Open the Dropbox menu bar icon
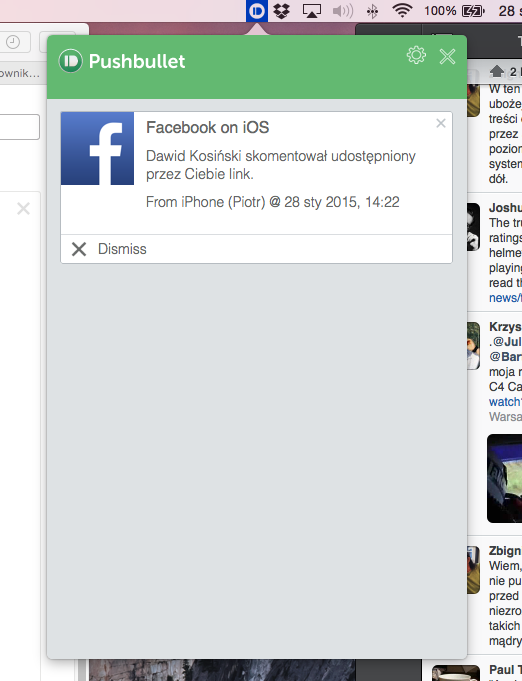This screenshot has width=522, height=681. 281,10
